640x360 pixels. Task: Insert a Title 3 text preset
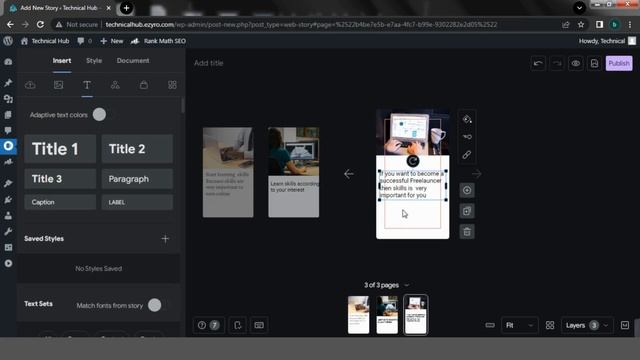click(x=60, y=179)
